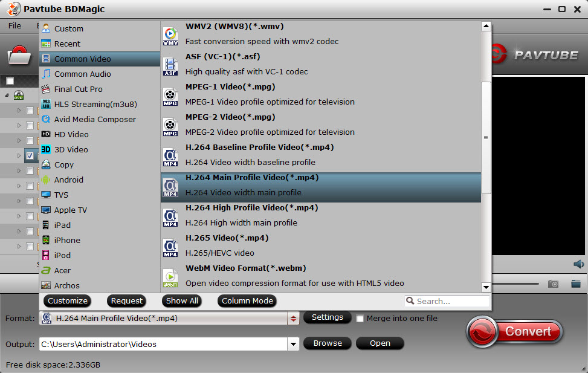Click the MPEG-2 Video MPG icon
The image size is (588, 373).
pos(170,127)
